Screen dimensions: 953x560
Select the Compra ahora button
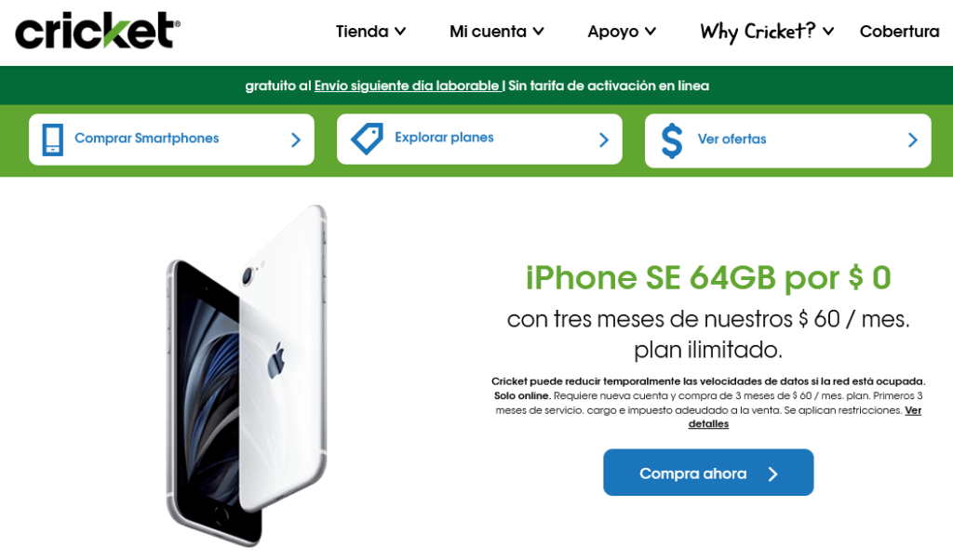[708, 473]
